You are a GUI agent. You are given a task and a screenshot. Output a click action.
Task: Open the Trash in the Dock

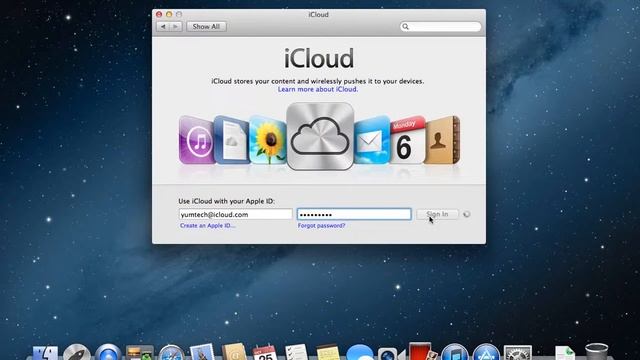pyautogui.click(x=596, y=352)
